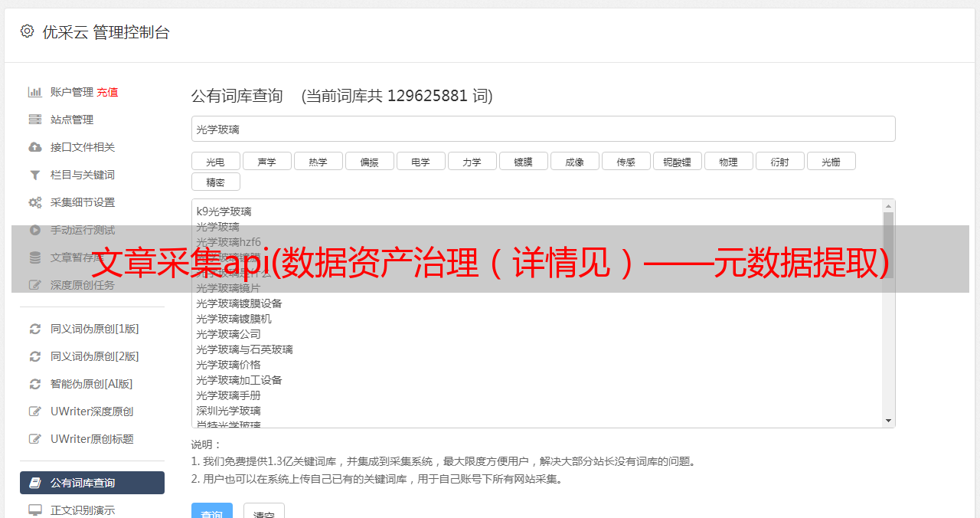Select the 精密 tag button

pyautogui.click(x=215, y=182)
